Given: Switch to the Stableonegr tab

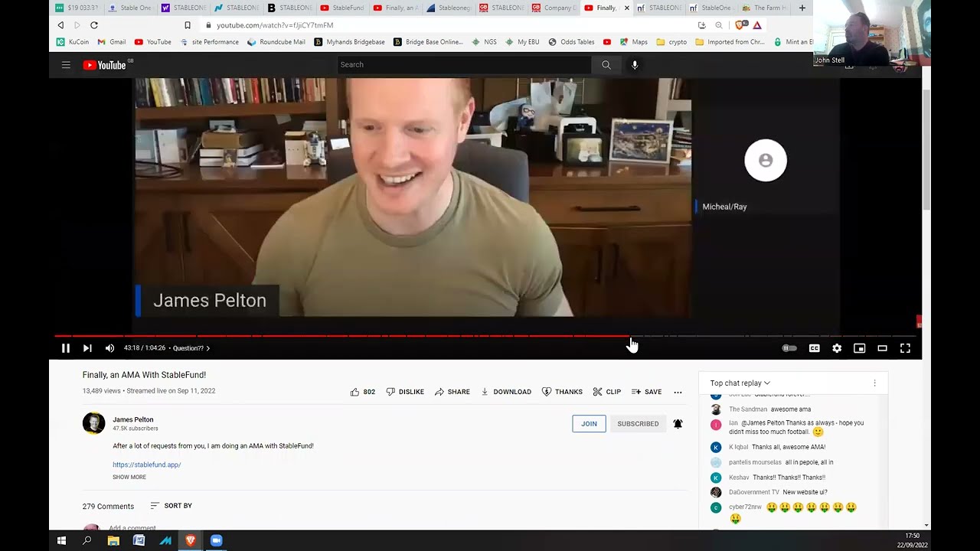Looking at the screenshot, I should (448, 8).
